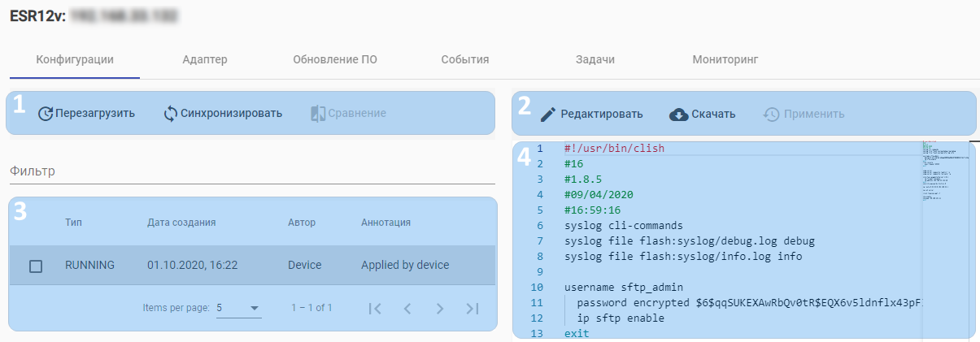This screenshot has width=980, height=342.
Task: Sort by Дата создания column header
Action: (181, 223)
